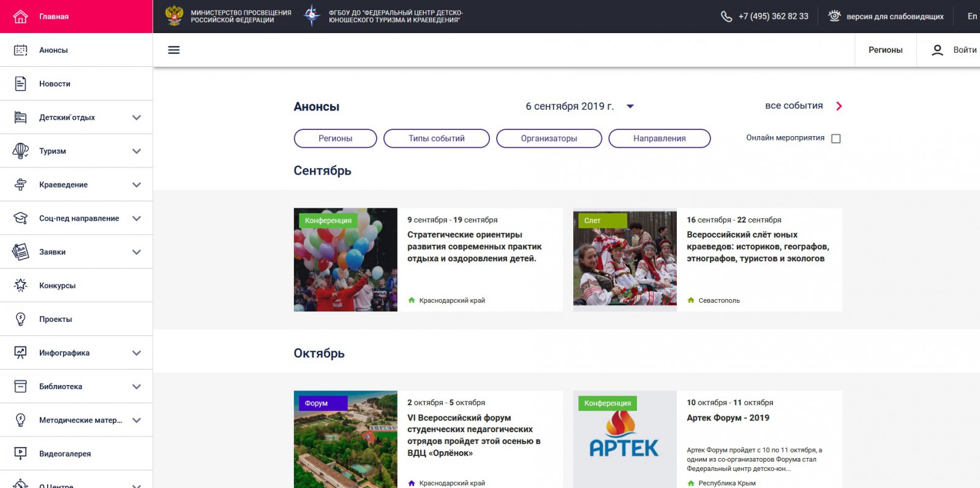This screenshot has width=980, height=488.
Task: Click the Регионы filter button
Action: (x=336, y=139)
